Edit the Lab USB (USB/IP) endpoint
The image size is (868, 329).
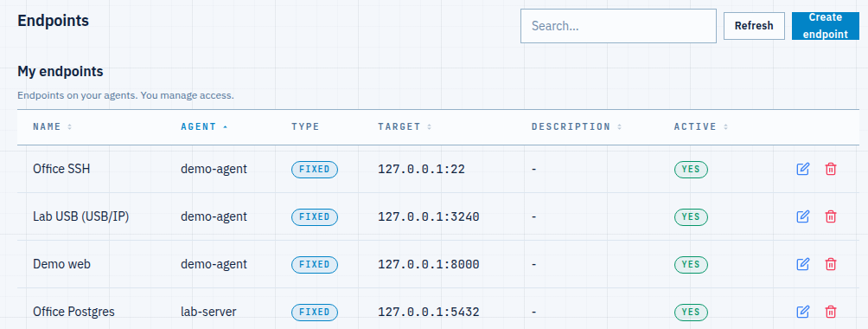point(802,217)
